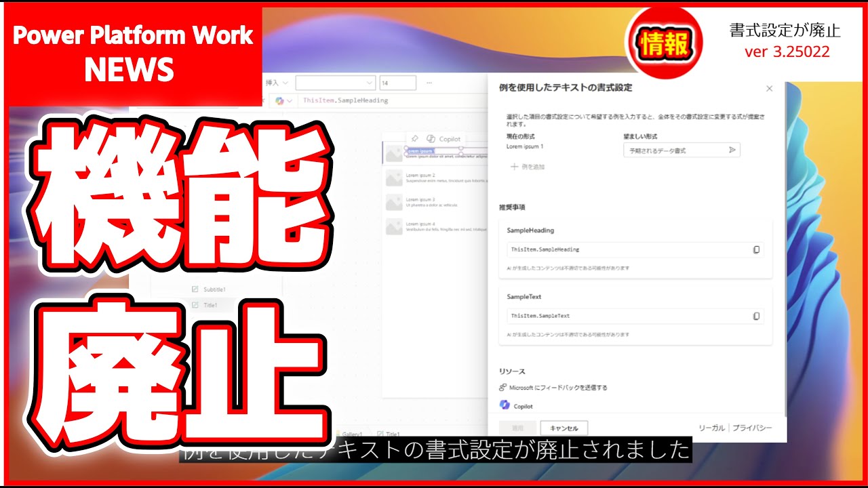The width and height of the screenshot is (868, 488).
Task: Click the Copilot label in the floating toolbar
Action: 450,139
